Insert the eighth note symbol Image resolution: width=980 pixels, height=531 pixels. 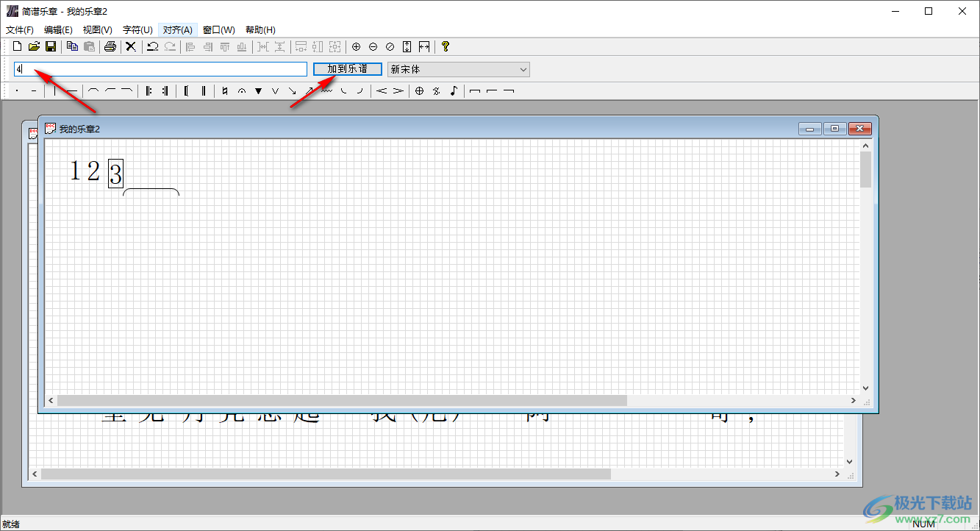[454, 91]
